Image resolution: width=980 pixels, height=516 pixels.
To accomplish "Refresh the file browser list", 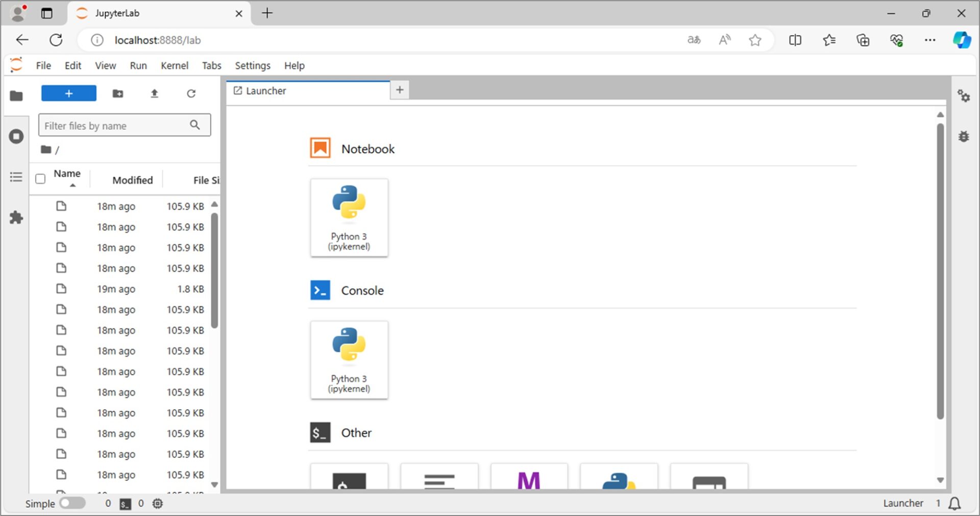I will pyautogui.click(x=191, y=93).
